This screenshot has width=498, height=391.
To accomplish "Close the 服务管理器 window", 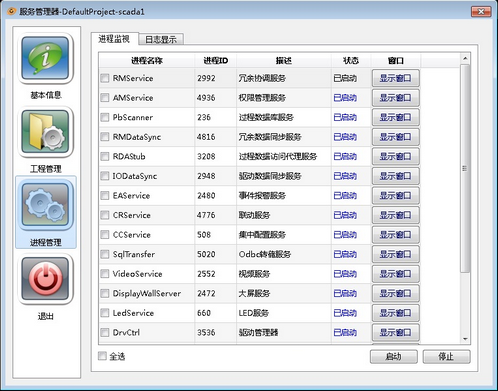I will [x=481, y=12].
